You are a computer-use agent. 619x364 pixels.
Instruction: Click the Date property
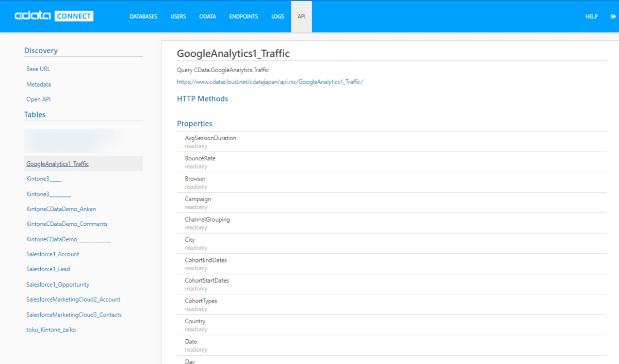[x=191, y=342]
